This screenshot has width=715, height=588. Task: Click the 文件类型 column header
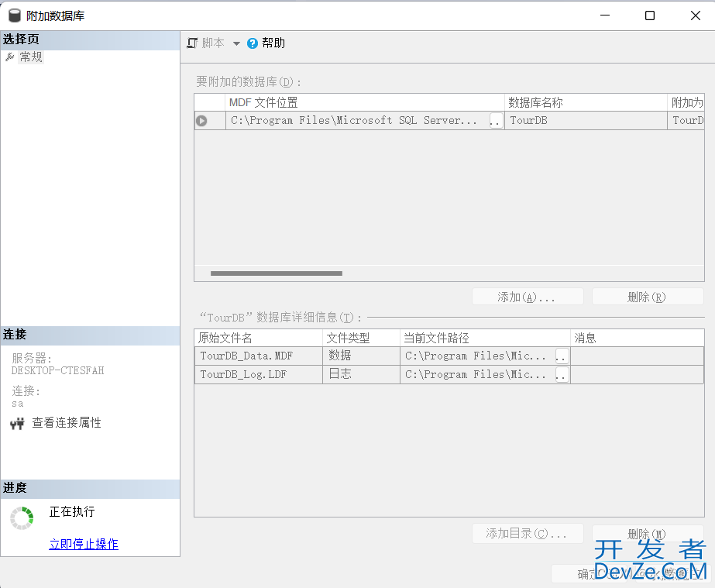pos(361,338)
